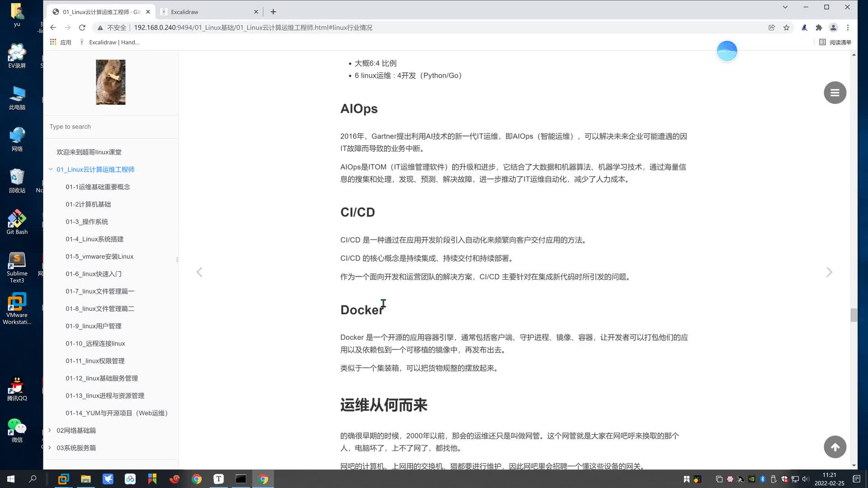868x488 pixels.
Task: Open 01-11_linux权限管理 chapter
Action: pos(95,361)
